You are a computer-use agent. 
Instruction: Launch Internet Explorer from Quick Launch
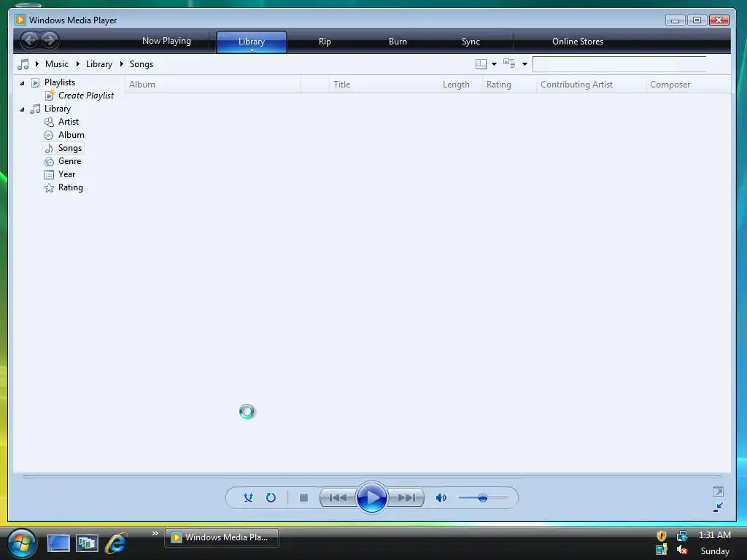[115, 542]
